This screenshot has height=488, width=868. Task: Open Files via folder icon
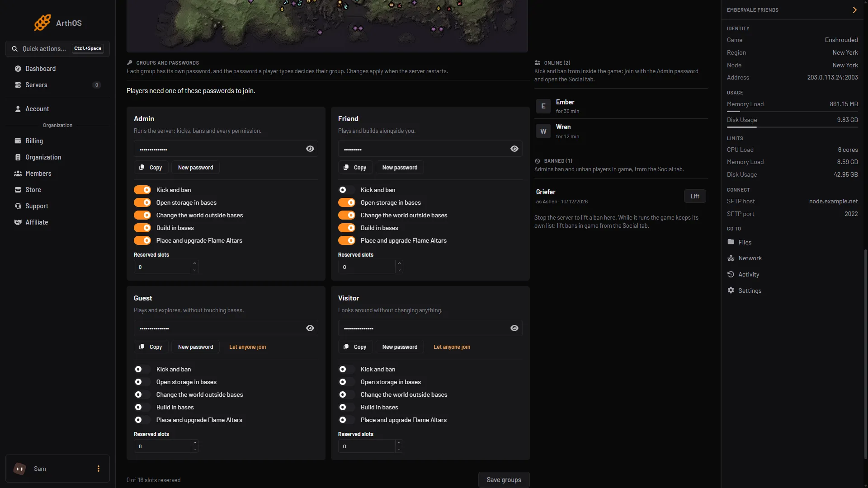731,242
